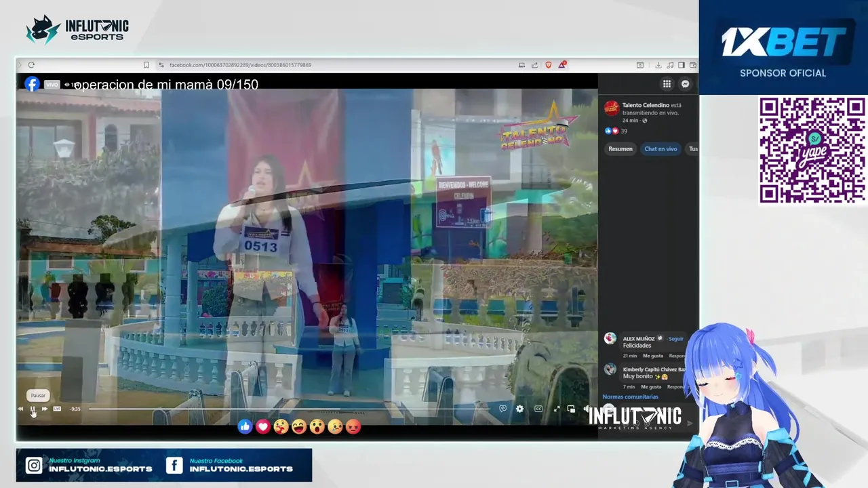This screenshot has width=868, height=488.
Task: Click the Yape QR code
Action: [x=812, y=150]
